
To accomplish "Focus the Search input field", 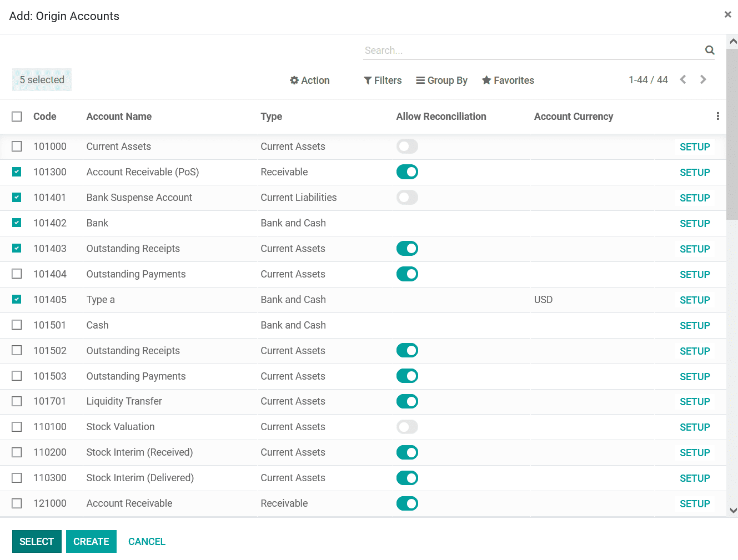I will 533,51.
